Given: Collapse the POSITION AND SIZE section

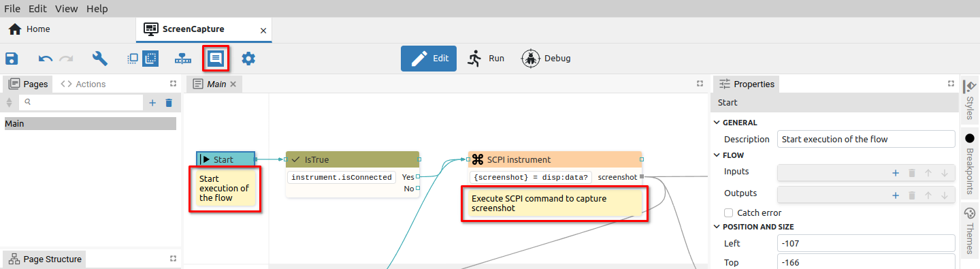Looking at the screenshot, I should 717,227.
